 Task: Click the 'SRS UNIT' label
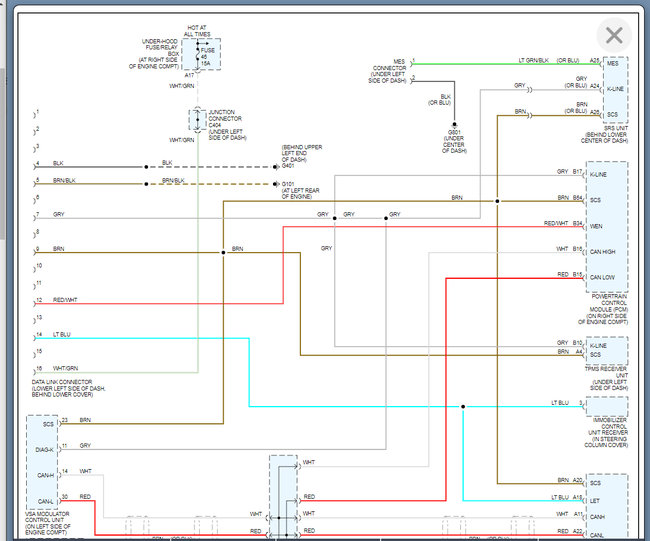click(x=616, y=129)
